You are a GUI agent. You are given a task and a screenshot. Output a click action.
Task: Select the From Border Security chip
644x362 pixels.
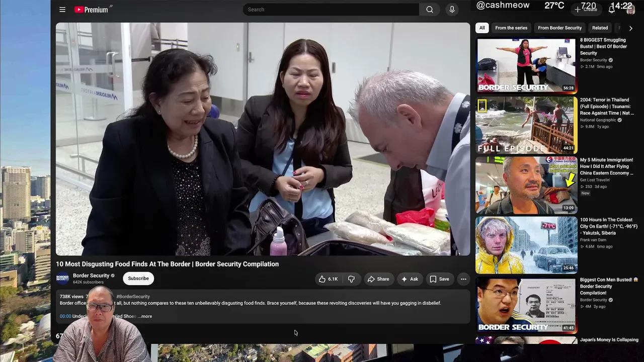pyautogui.click(x=559, y=28)
